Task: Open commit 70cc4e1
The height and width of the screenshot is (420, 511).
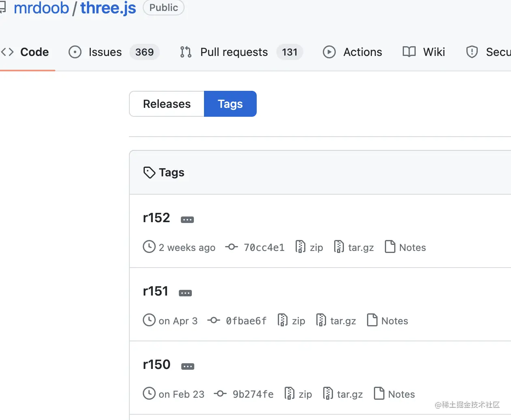Action: (x=264, y=248)
